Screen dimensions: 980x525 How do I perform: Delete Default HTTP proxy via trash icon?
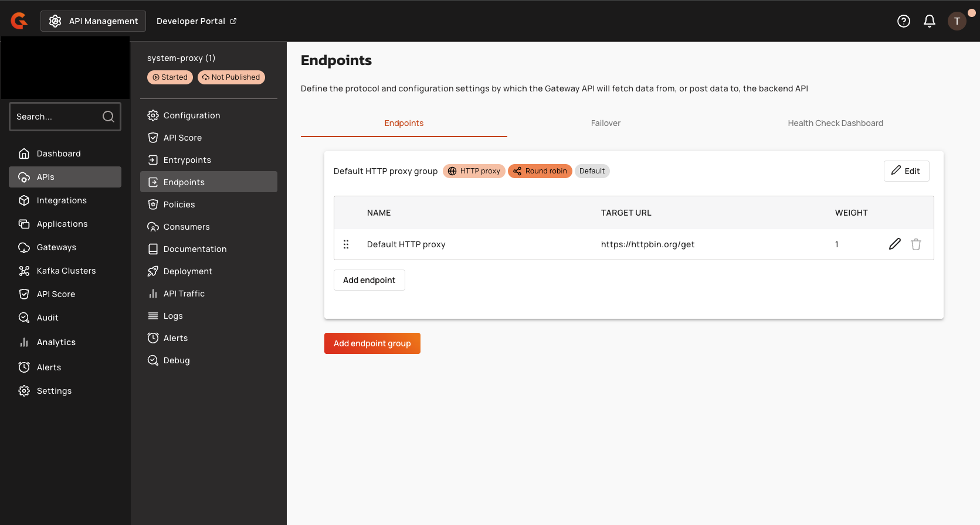(x=915, y=244)
